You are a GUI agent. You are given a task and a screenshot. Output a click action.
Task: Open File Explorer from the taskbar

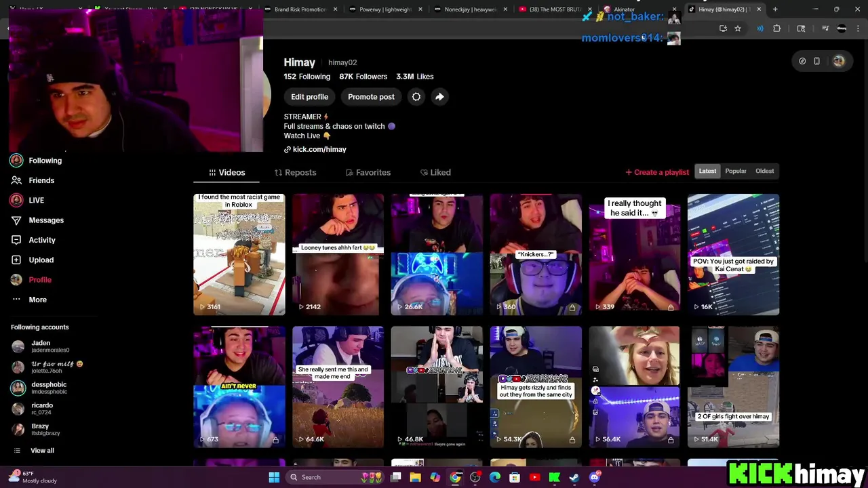(416, 477)
